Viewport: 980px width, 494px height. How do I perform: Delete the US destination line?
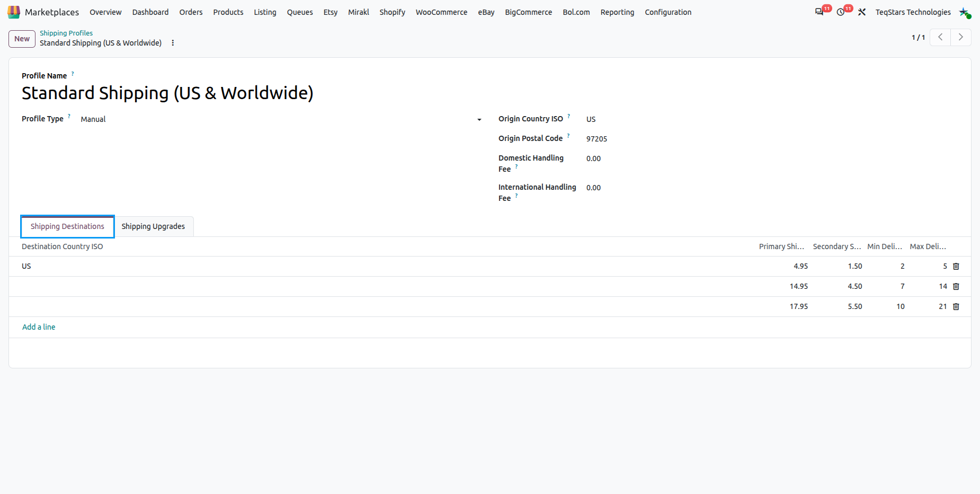click(956, 266)
